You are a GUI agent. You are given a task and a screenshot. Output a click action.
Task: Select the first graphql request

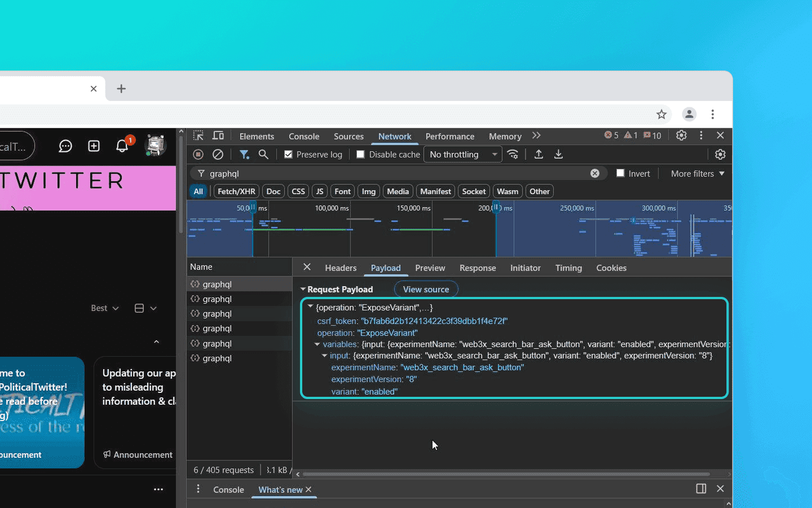(x=240, y=284)
